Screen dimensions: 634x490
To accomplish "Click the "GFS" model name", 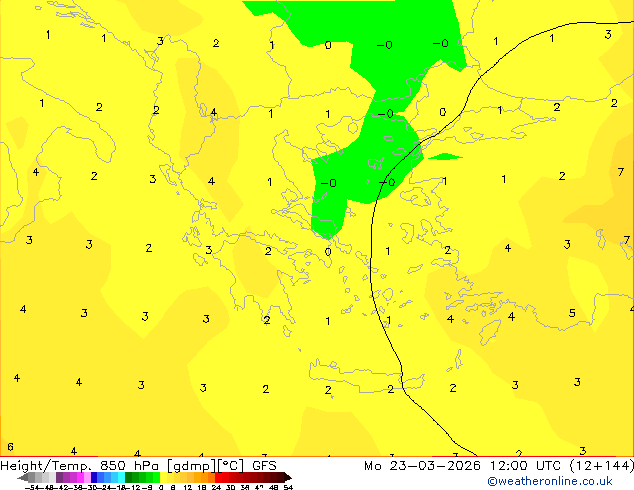I will (x=264, y=466).
